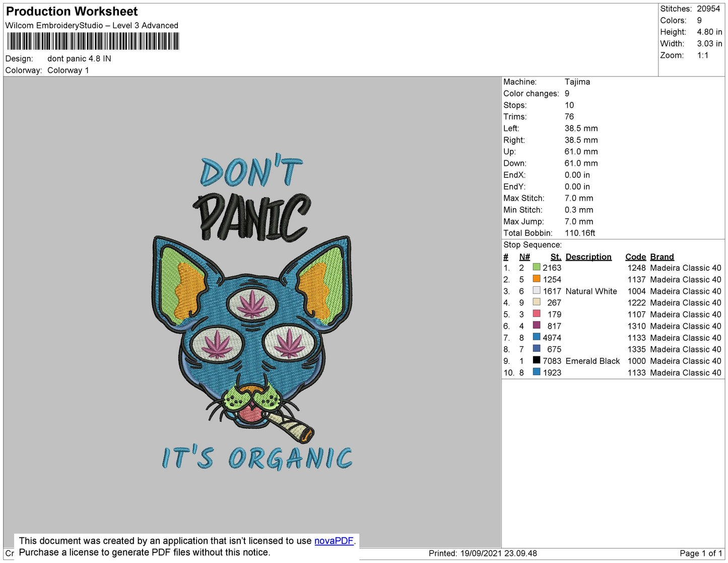The height and width of the screenshot is (563, 728).
Task: Click the 'Brand' column header
Action: click(662, 257)
